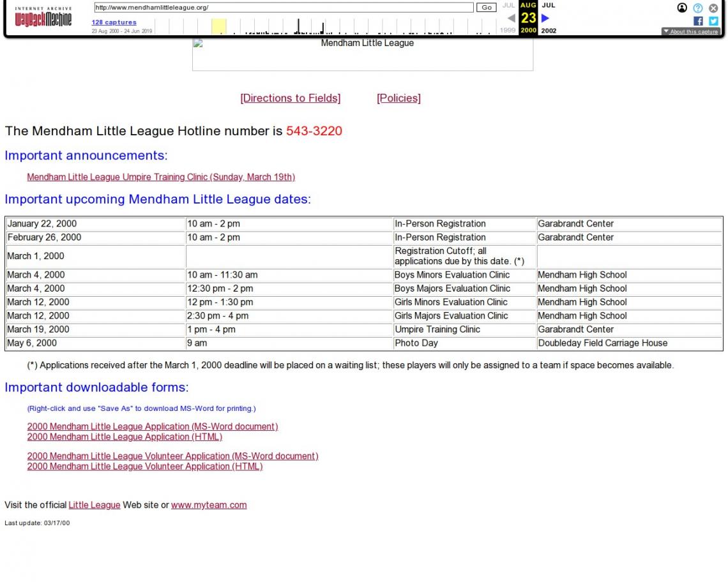This screenshot has width=728, height=582.
Task: Select the 12 pm - 1:30 pm cell
Action: click(289, 302)
